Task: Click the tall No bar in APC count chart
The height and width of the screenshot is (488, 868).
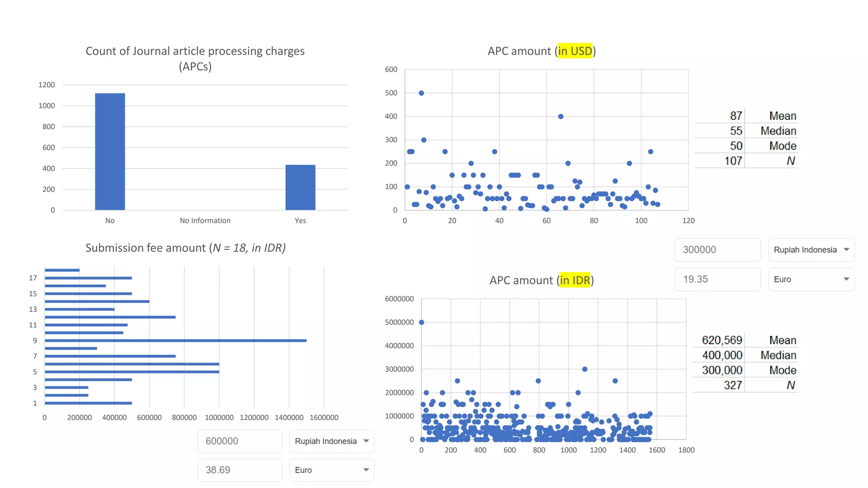Action: tap(110, 152)
